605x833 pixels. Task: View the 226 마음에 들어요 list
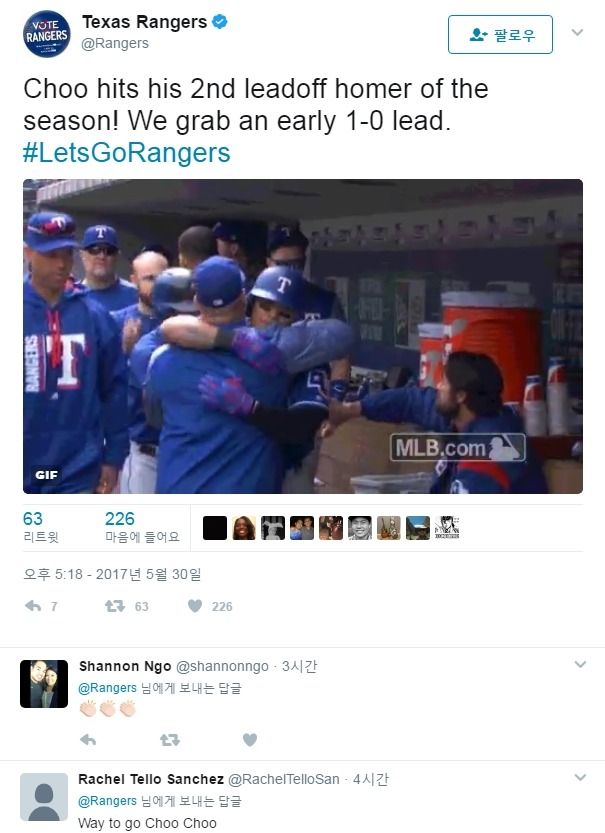[142, 527]
